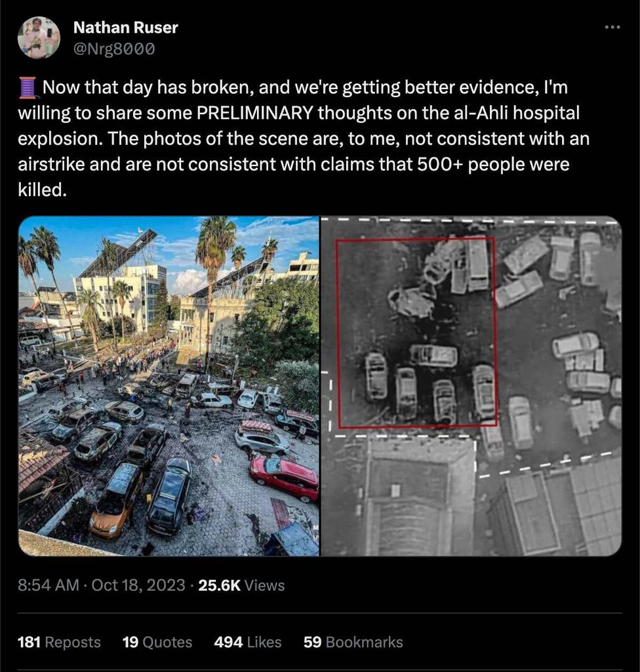
Task: Open the three-dot more options menu
Action: [612, 28]
